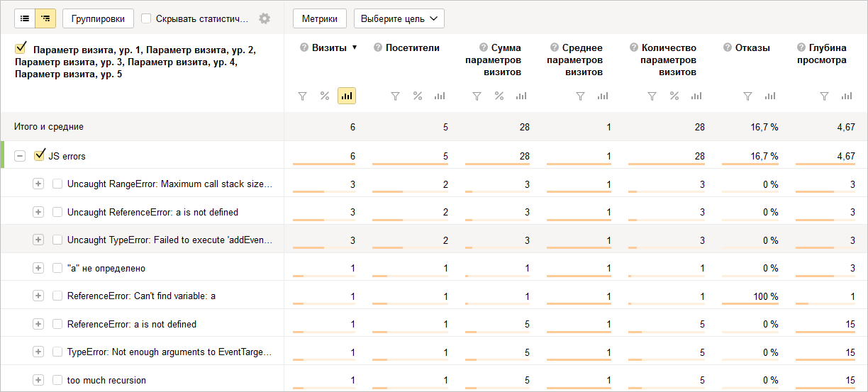Click help icon next to Глубина просмотра

click(801, 48)
